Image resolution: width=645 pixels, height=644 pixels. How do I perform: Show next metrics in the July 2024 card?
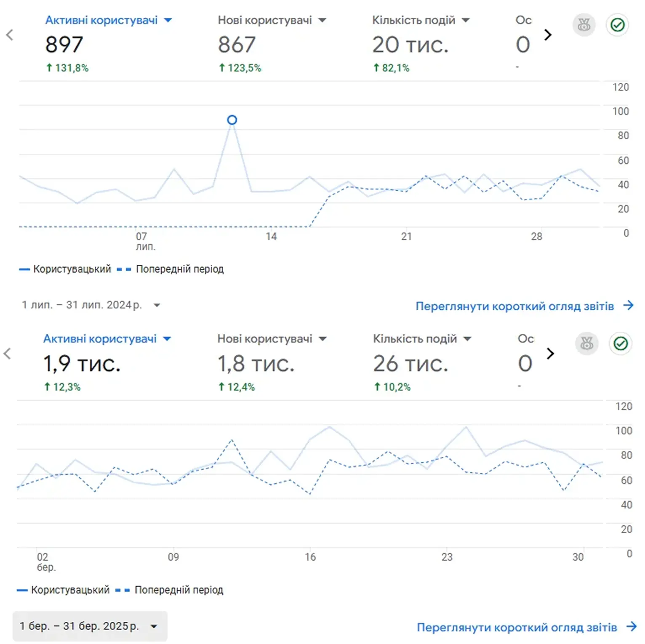pos(548,35)
